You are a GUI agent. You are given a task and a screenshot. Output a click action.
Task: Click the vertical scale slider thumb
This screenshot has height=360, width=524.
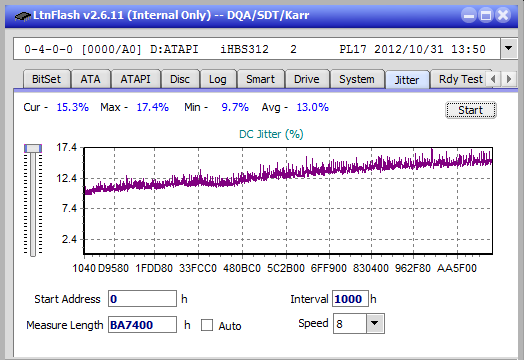33,148
